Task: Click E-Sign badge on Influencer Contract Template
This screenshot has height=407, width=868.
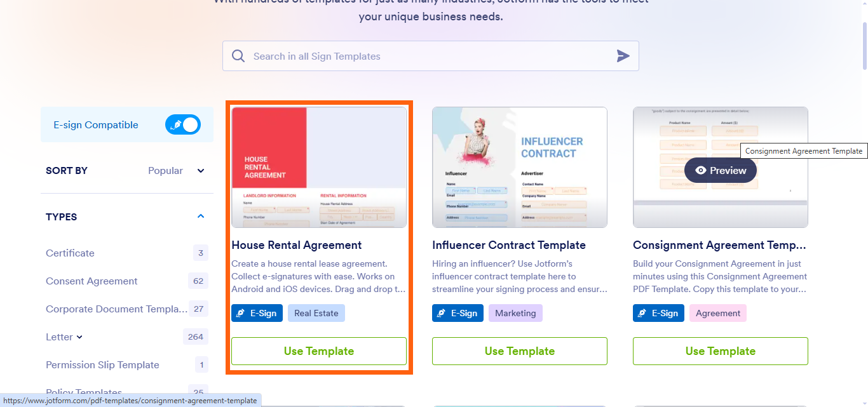Action: click(458, 313)
